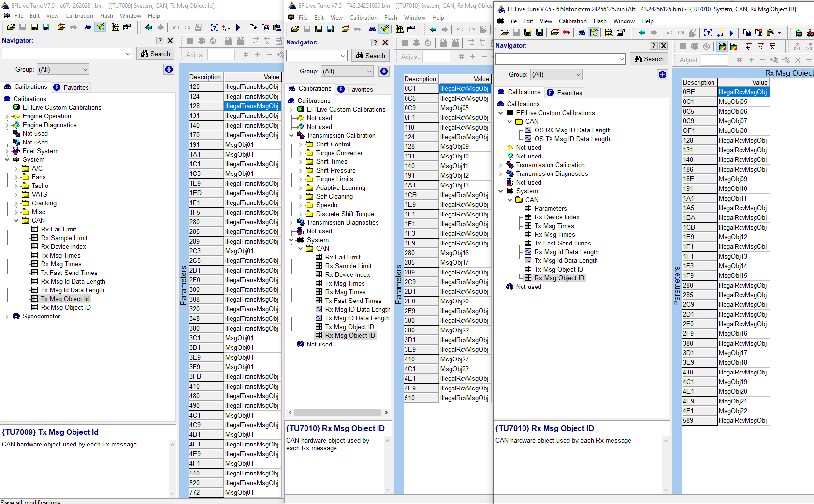Screen dimensions: 814x504
Task: Toggle CAL view in 6l50stocktcm window
Action: pos(722,46)
